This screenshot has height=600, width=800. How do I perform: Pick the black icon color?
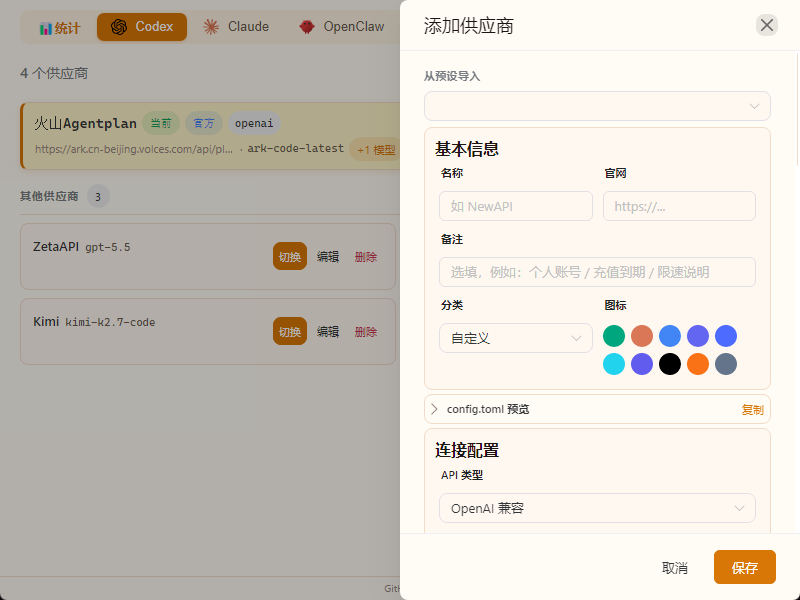pyautogui.click(x=670, y=364)
